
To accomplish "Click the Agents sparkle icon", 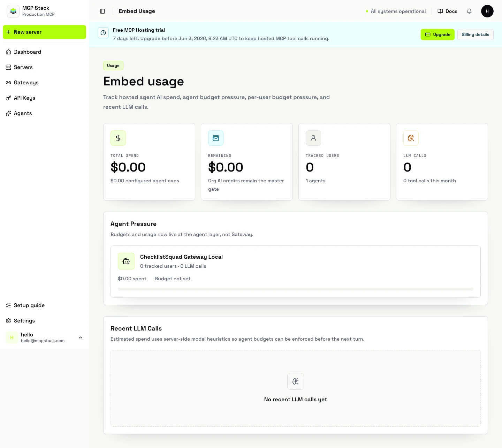I will (8, 113).
